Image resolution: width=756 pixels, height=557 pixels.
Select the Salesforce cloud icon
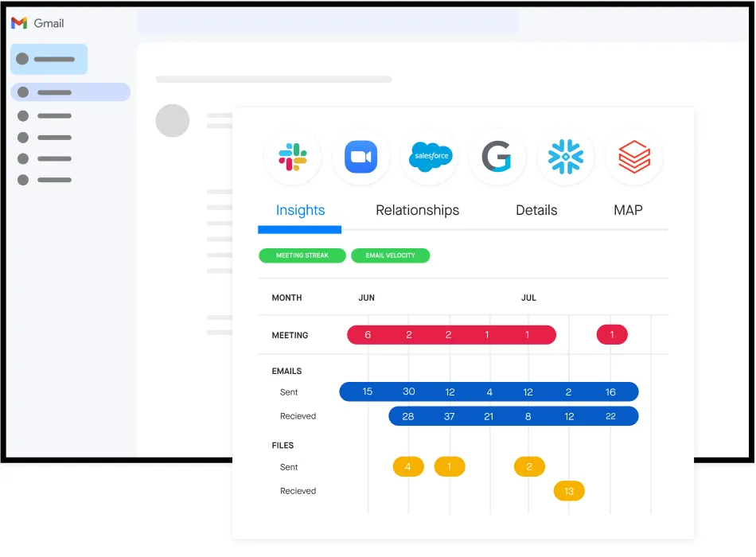pyautogui.click(x=430, y=157)
